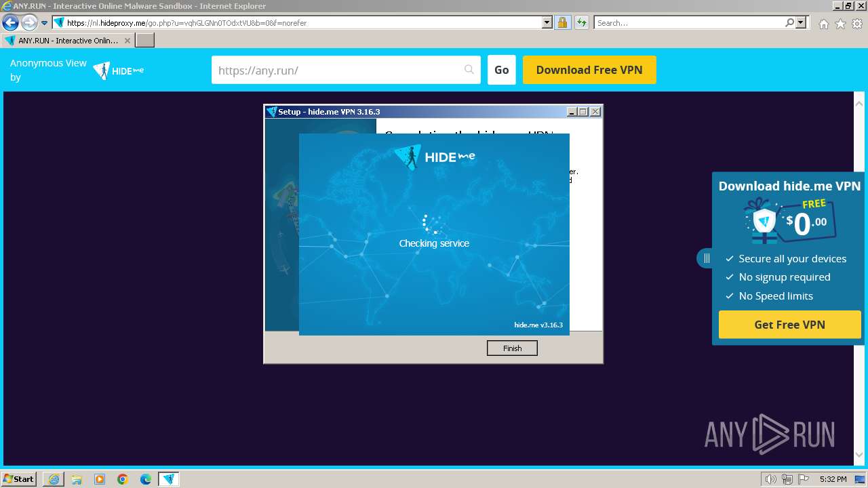Click the Get Free VPN button

click(x=790, y=325)
